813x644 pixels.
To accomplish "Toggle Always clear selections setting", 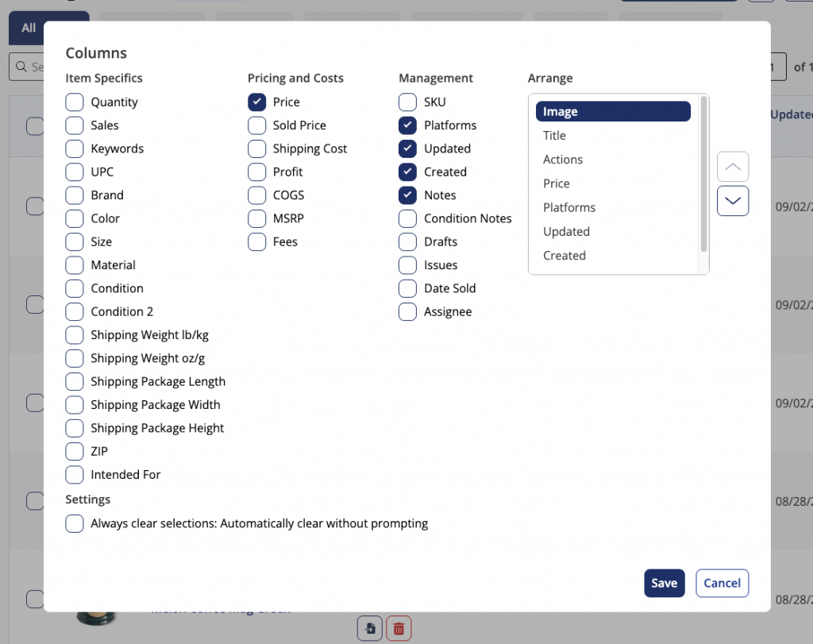I will coord(75,524).
